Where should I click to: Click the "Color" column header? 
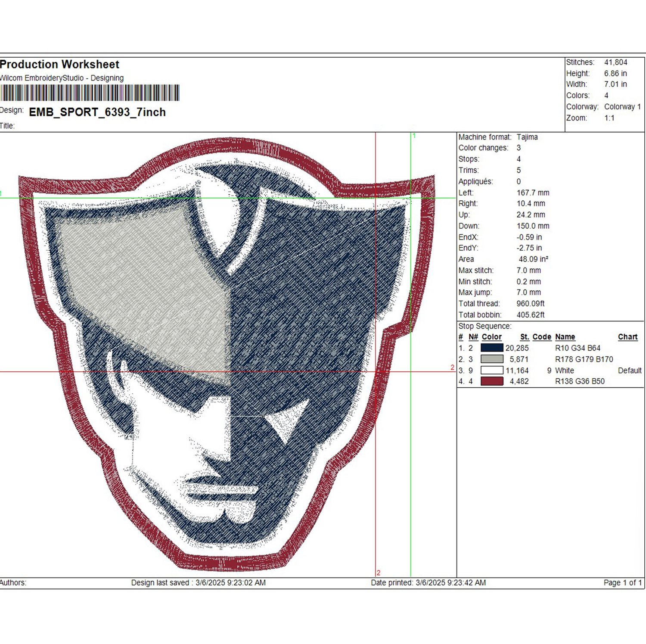[x=491, y=337]
